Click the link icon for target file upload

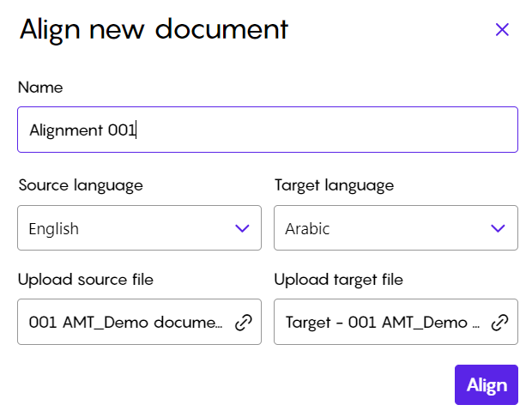click(499, 323)
